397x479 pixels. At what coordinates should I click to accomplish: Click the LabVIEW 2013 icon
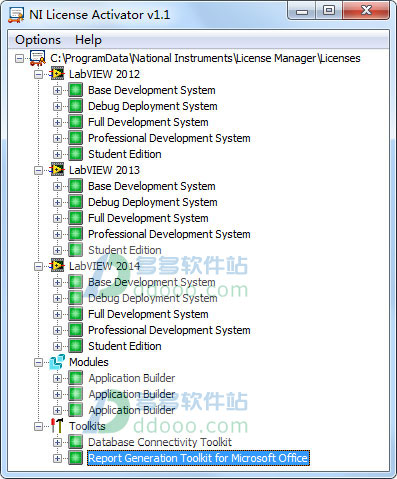click(x=57, y=170)
